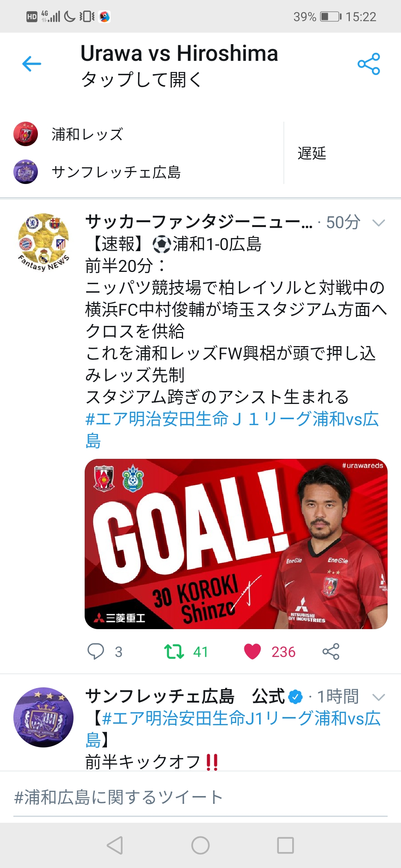The image size is (401, 868).
Task: Share the Urawa vs Hiroshima event
Action: click(x=369, y=64)
